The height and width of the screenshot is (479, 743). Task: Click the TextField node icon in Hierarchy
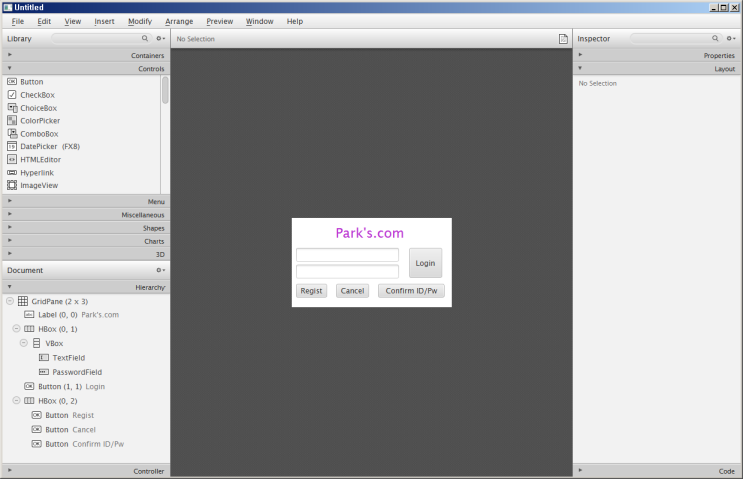pyautogui.click(x=44, y=357)
